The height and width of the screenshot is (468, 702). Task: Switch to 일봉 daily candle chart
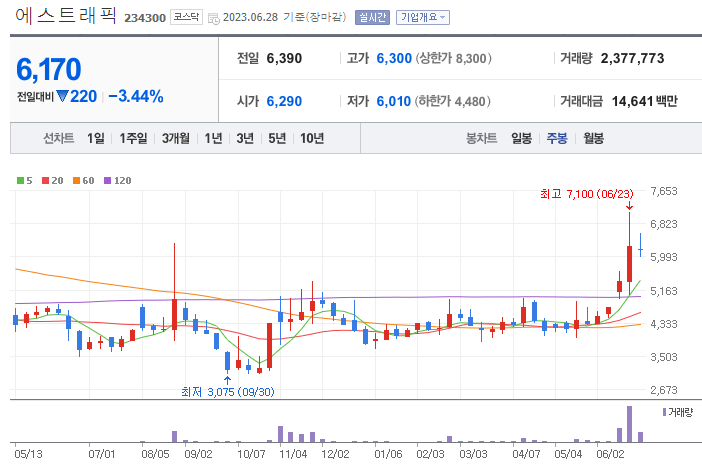522,138
